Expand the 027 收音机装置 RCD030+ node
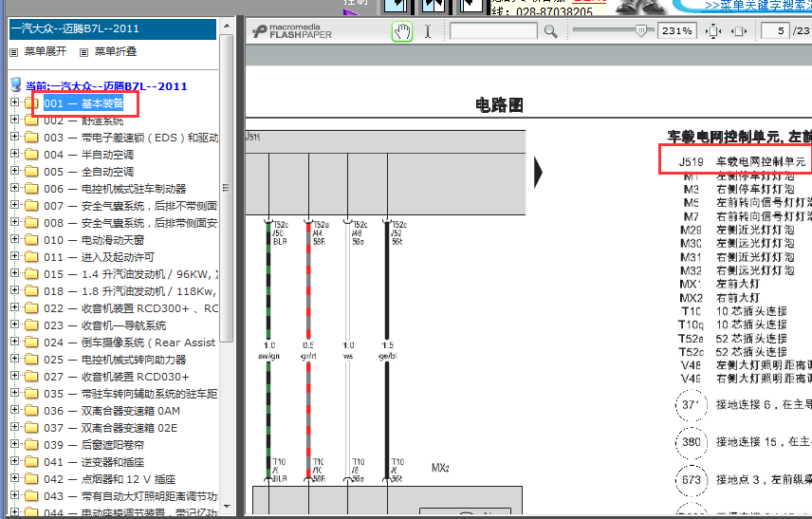812x519 pixels. (14, 376)
